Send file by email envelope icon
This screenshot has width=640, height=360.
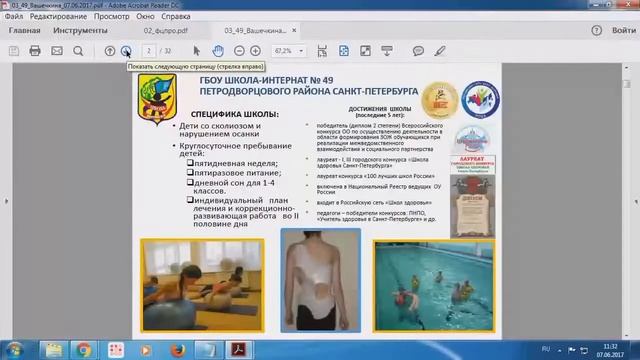pyautogui.click(x=57, y=51)
